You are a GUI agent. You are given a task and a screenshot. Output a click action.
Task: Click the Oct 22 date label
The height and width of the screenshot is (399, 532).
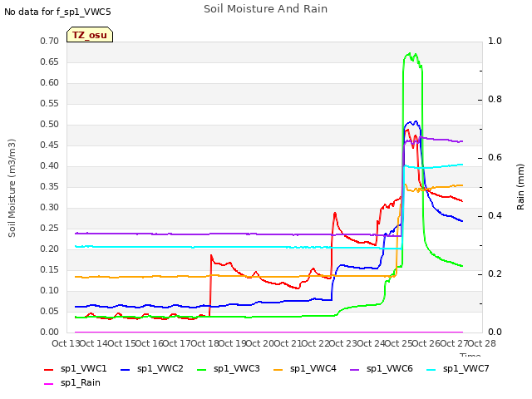[x=315, y=343]
